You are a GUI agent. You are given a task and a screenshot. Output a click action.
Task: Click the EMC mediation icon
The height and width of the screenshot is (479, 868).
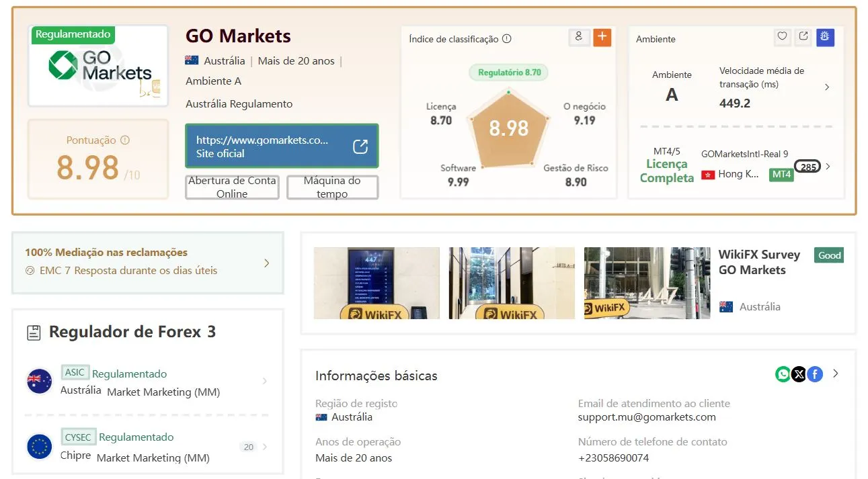pyautogui.click(x=30, y=271)
